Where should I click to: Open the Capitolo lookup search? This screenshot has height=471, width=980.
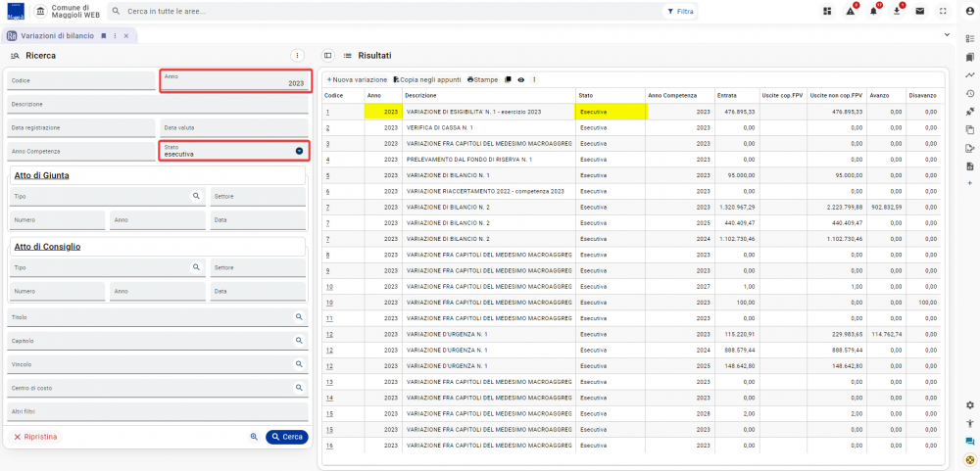(x=299, y=341)
